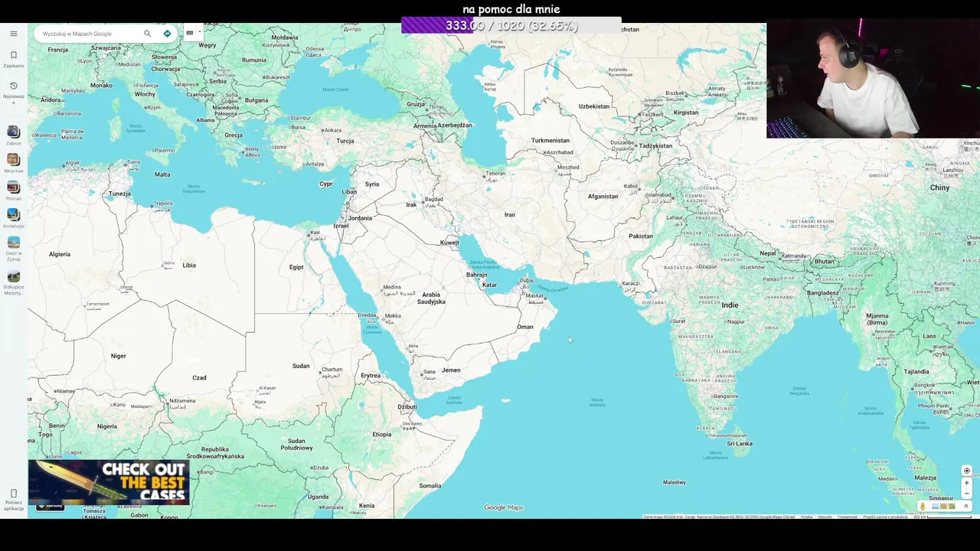This screenshot has height=551, width=980.
Task: Toggle the 500 km map scale bar
Action: [x=942, y=517]
